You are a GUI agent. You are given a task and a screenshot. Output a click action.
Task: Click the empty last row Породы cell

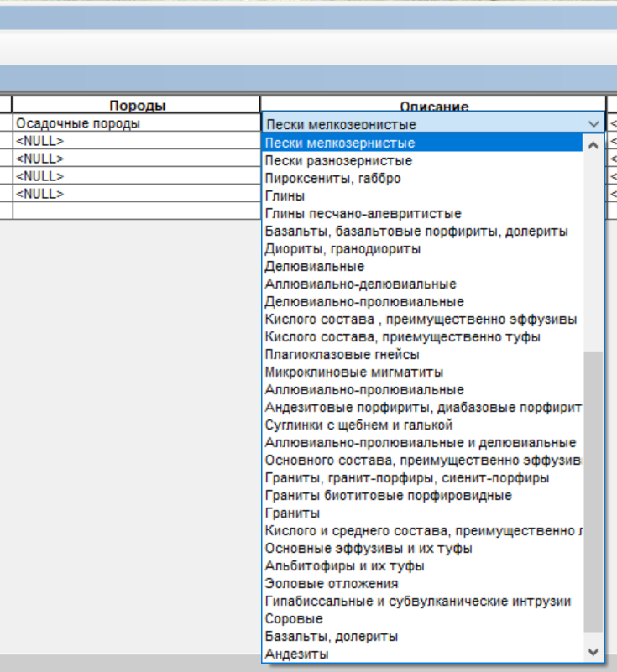pyautogui.click(x=136, y=211)
